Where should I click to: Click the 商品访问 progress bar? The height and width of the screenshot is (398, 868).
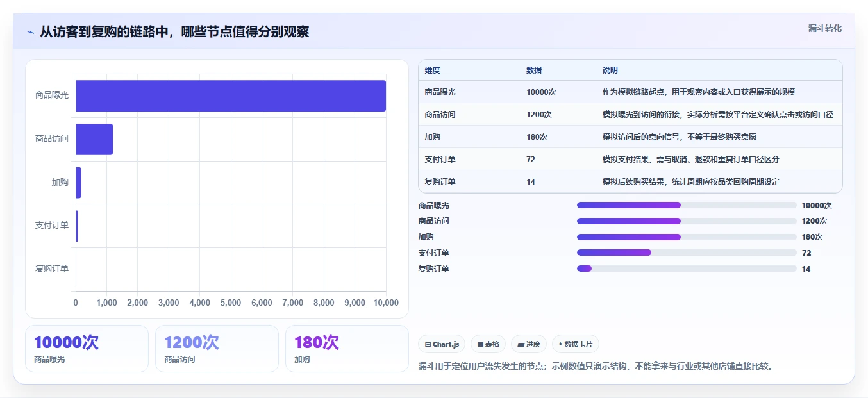coord(687,221)
